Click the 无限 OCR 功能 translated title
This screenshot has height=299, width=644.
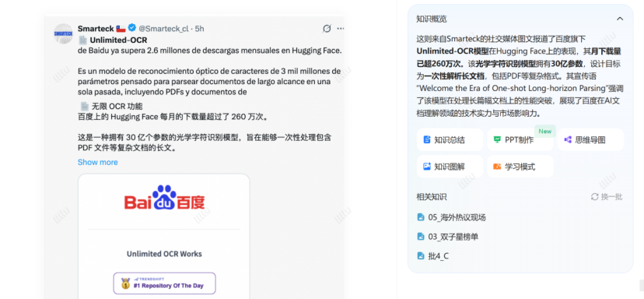(117, 106)
